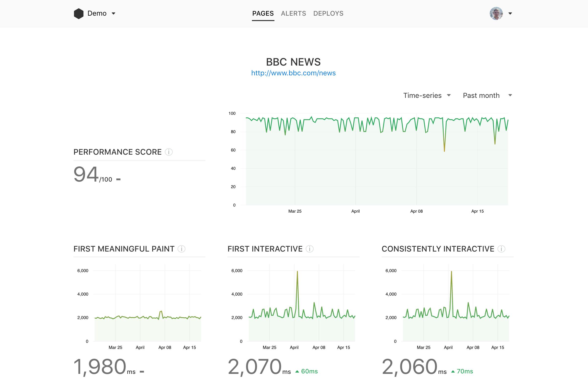Viewport: 588px width, 391px height.
Task: Click the deepest dip in performance score chart
Action: [x=444, y=151]
